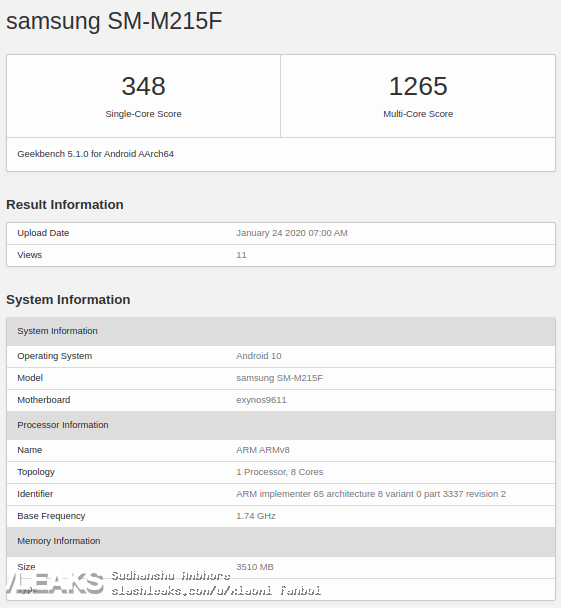
Task: Click the Result Information heading
Action: [65, 205]
